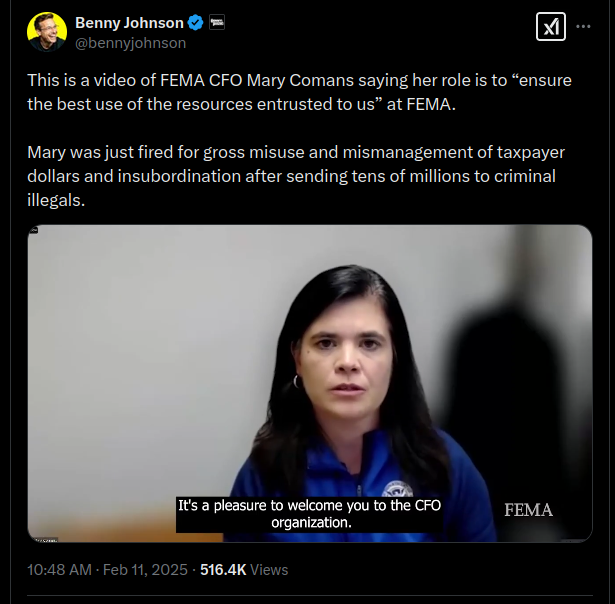The height and width of the screenshot is (604, 615).
Task: Open the @bennyjohnson handle link
Action: click(130, 43)
